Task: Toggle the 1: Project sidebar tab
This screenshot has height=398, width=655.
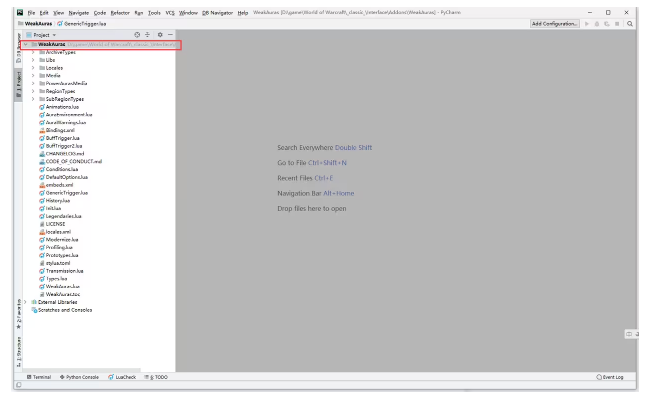Action: point(18,85)
